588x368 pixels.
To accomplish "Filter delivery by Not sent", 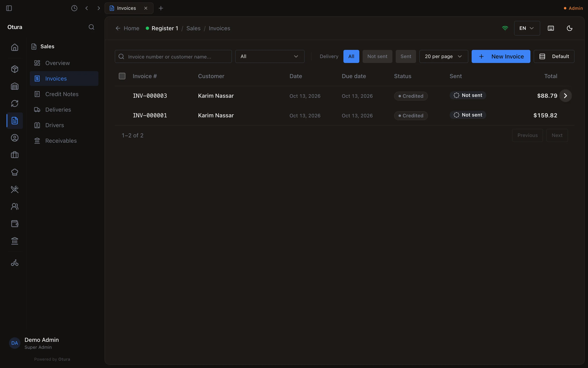I will click(377, 56).
